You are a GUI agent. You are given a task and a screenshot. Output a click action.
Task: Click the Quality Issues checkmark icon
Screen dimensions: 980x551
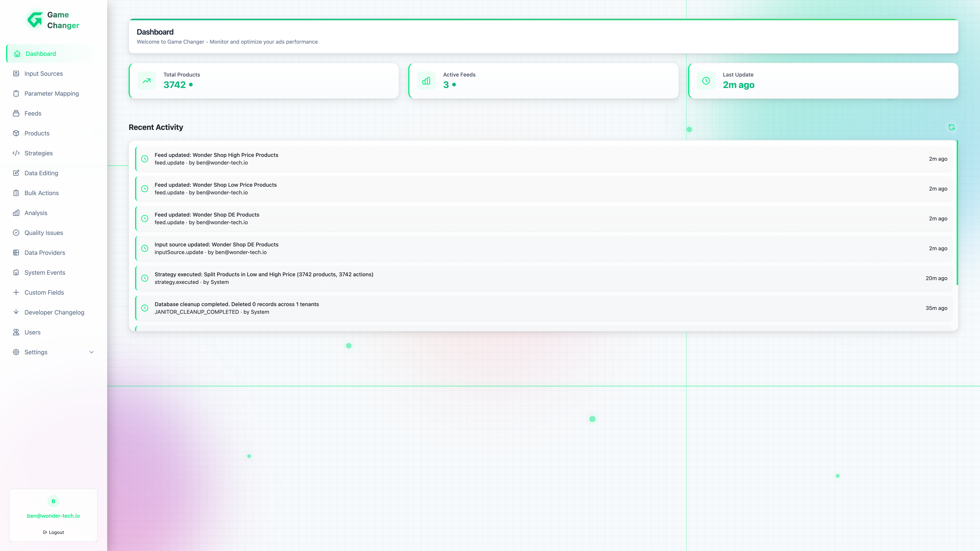point(16,233)
